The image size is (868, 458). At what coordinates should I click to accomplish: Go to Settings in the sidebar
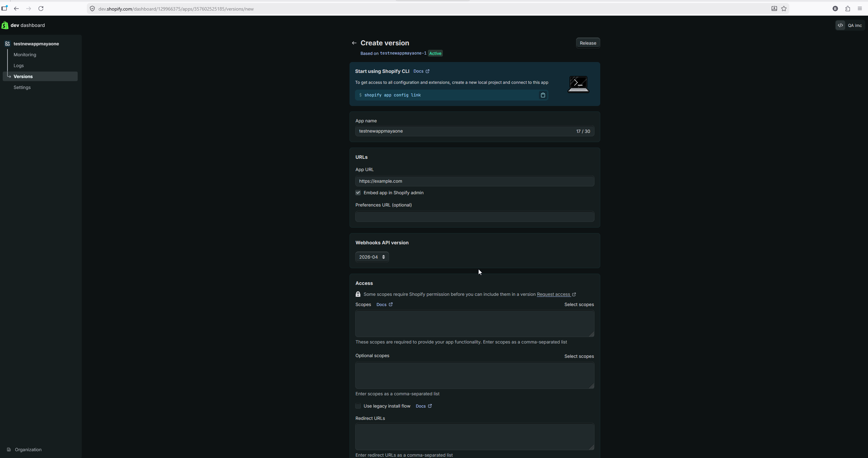pyautogui.click(x=22, y=88)
